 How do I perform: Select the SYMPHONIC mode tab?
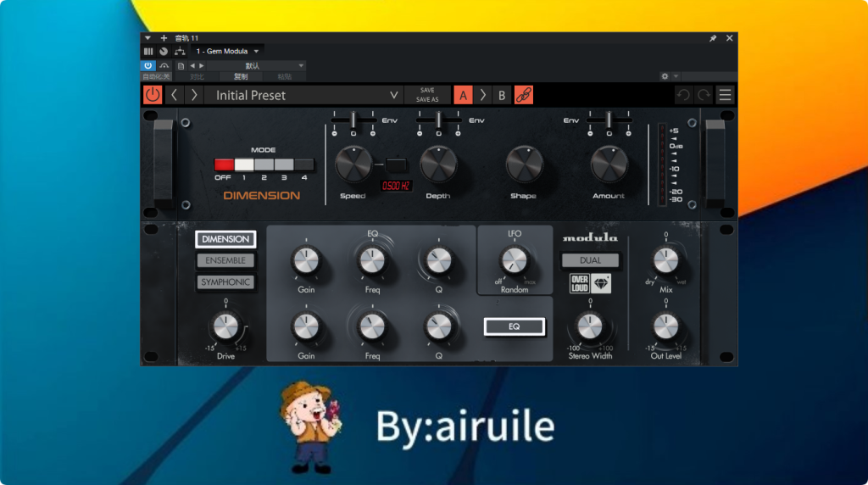[x=225, y=282]
